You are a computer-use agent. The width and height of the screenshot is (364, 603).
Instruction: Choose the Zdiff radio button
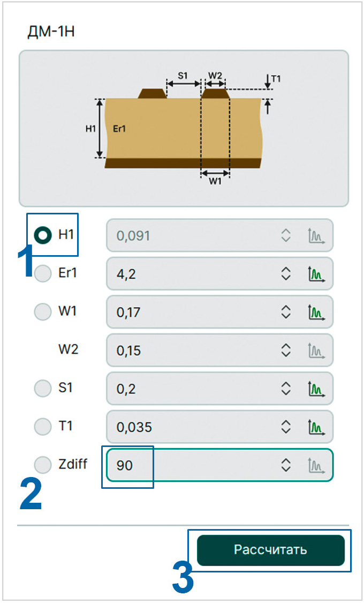point(43,465)
